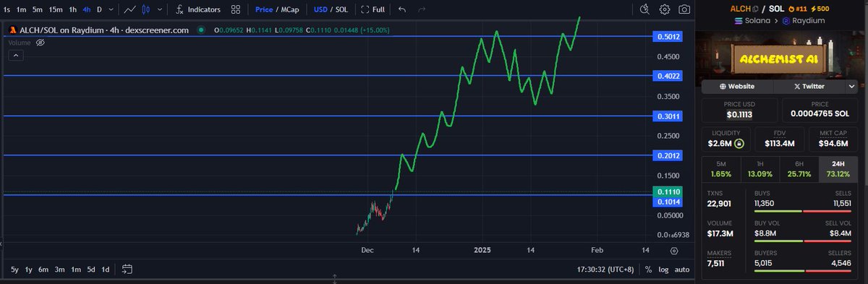Select the 1h timeframe

pyautogui.click(x=72, y=10)
